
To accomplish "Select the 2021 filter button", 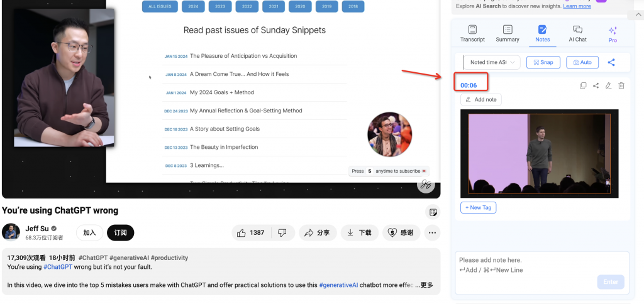I will click(274, 6).
